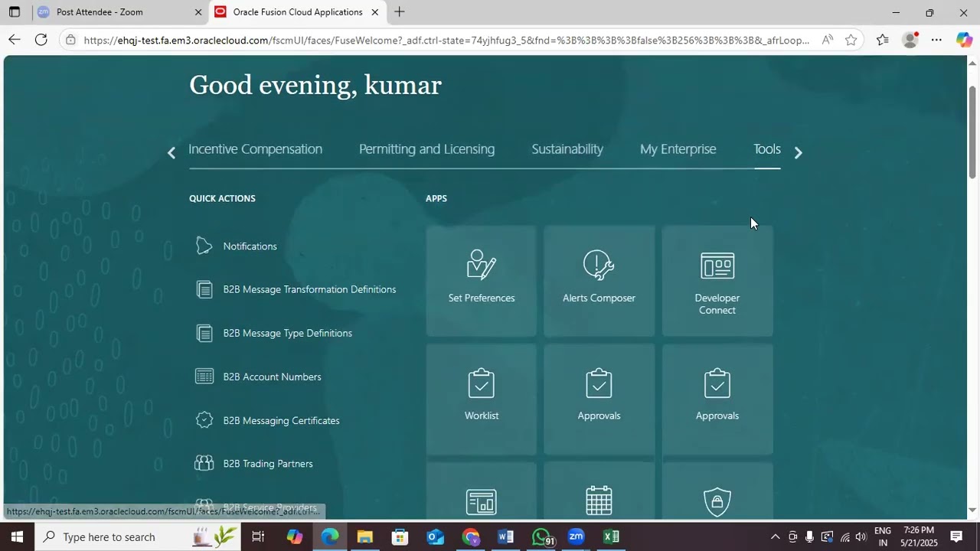This screenshot has height=551, width=980.
Task: Open the My Enterprise tab
Action: tap(678, 149)
